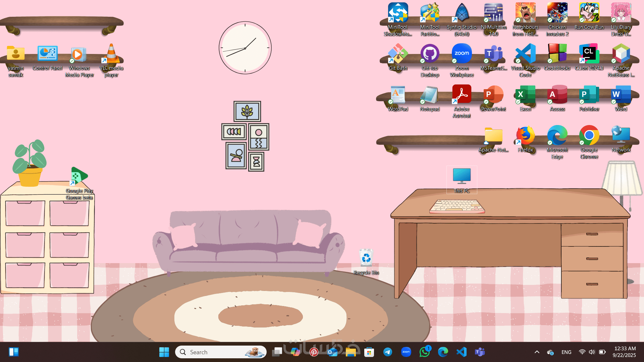Open WhatsApp taskbar icon with notification badge
The width and height of the screenshot is (644, 362).
click(x=425, y=352)
